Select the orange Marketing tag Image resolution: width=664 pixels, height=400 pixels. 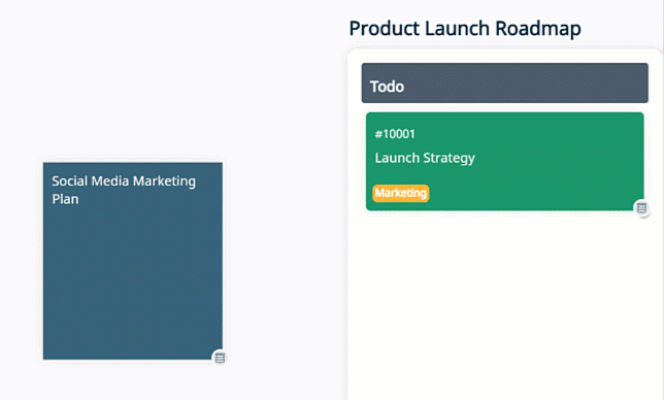tap(400, 193)
